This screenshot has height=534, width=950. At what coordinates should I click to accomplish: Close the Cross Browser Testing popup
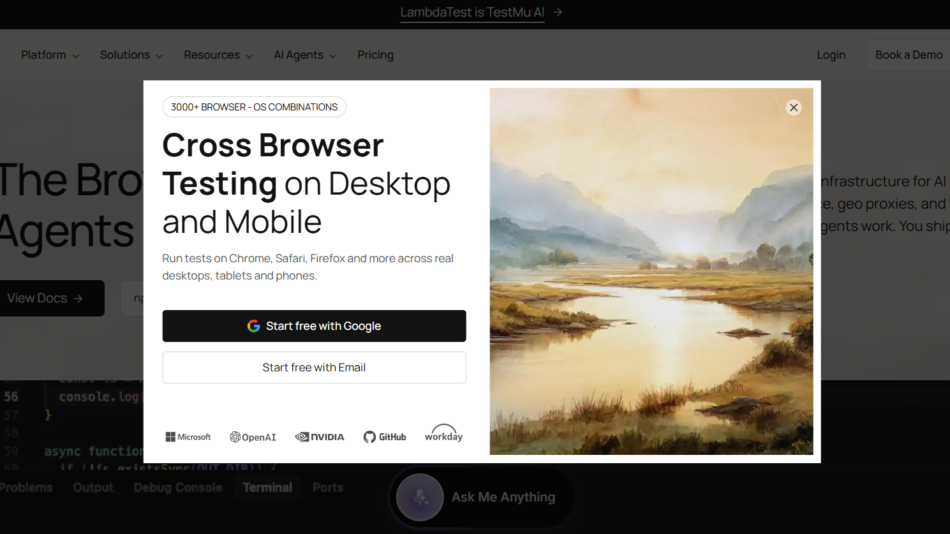tap(793, 108)
